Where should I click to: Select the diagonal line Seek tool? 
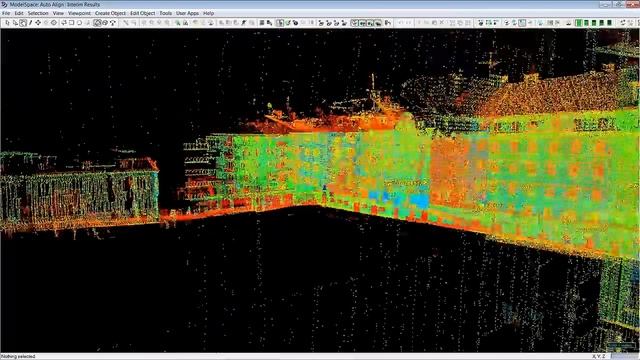click(x=30, y=23)
